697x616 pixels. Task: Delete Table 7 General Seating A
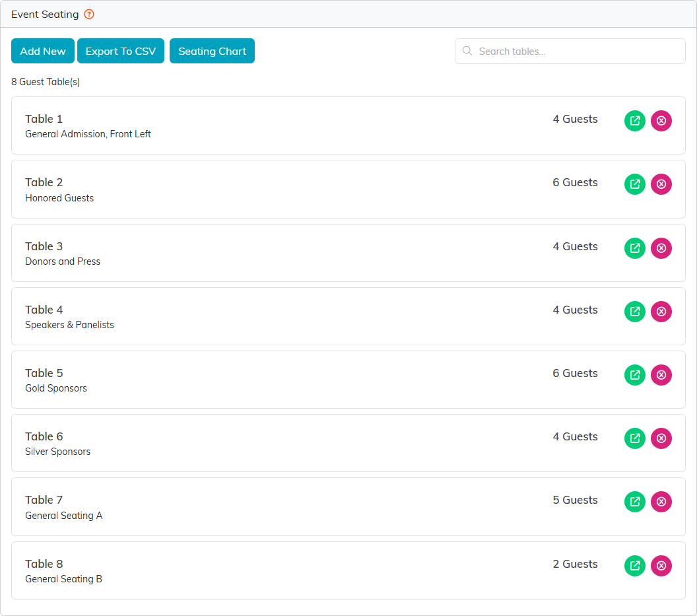pyautogui.click(x=661, y=502)
